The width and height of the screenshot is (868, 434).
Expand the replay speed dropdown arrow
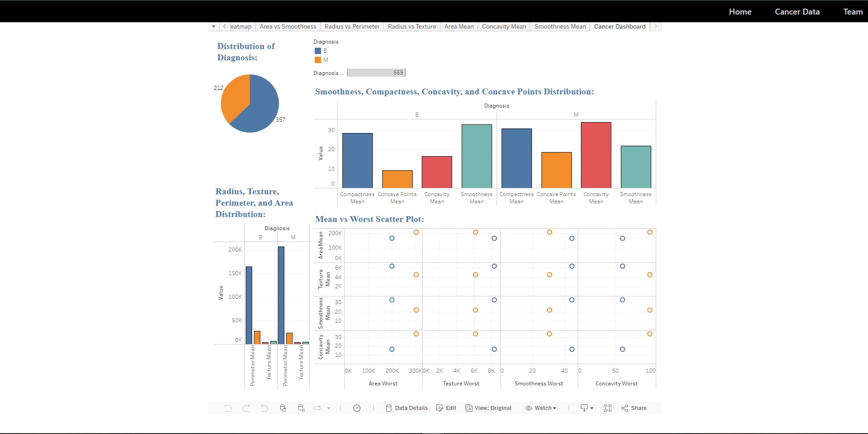coord(329,408)
